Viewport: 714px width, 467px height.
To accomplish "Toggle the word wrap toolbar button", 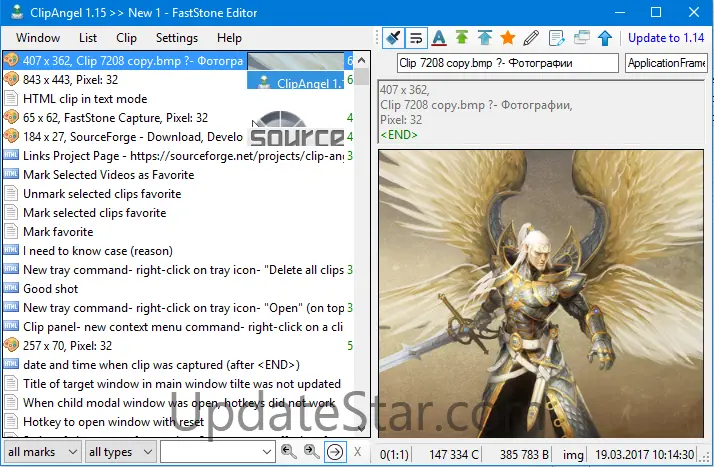I will click(x=416, y=38).
